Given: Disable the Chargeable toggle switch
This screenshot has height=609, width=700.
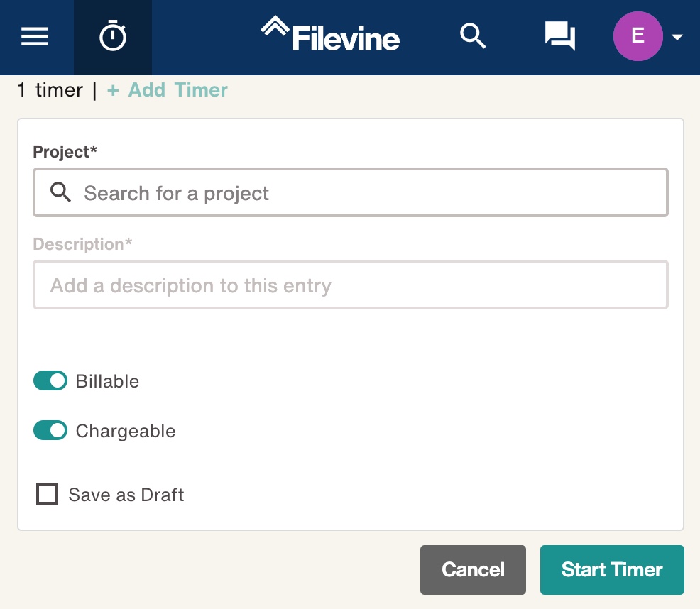Looking at the screenshot, I should (x=50, y=431).
